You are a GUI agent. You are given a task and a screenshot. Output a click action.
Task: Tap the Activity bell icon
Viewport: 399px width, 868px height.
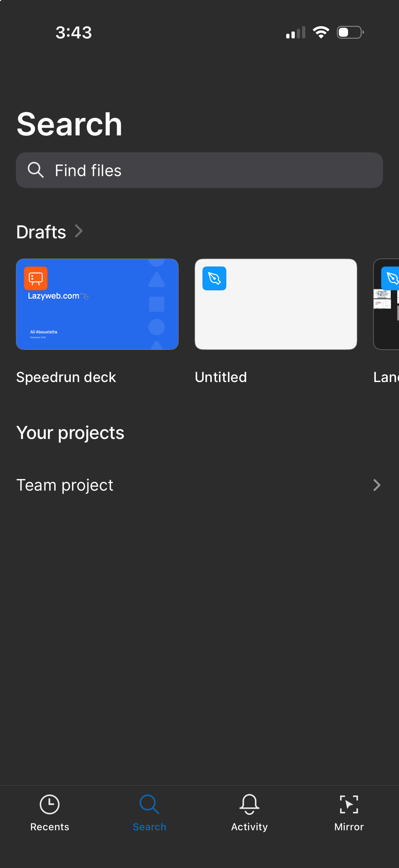249,805
